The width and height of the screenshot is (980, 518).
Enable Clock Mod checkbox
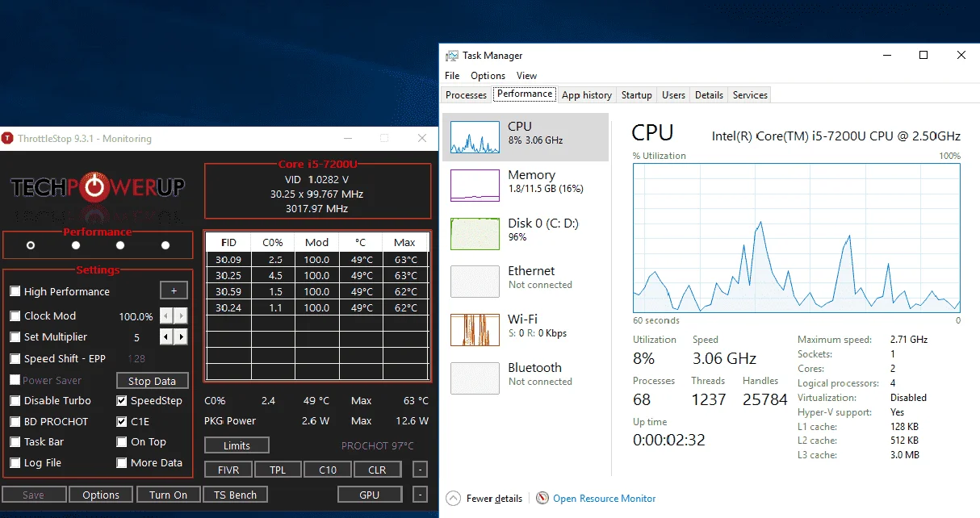[15, 315]
